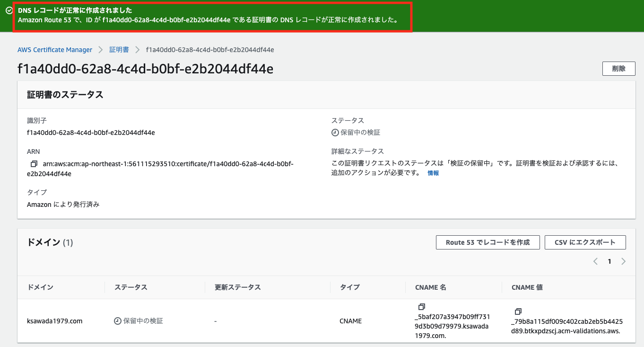Viewport: 644px width, 347px height.
Task: Sort by the ドメイン column header
Action: pos(40,287)
